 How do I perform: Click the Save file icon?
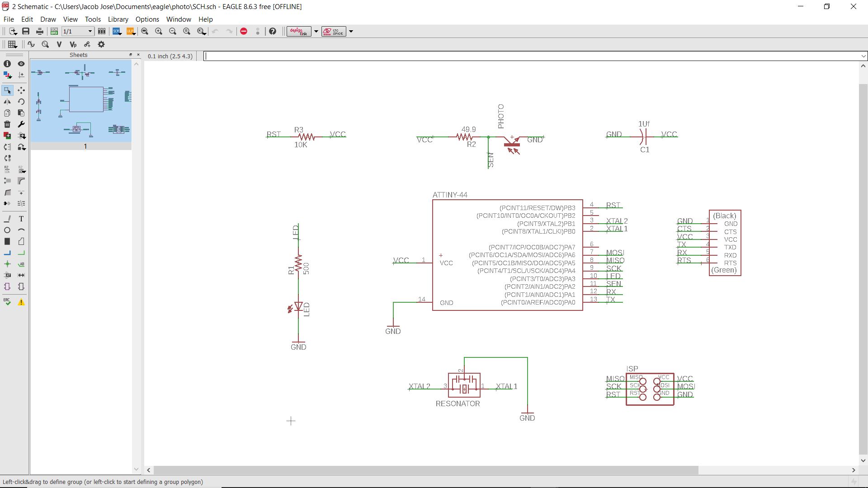pos(26,31)
